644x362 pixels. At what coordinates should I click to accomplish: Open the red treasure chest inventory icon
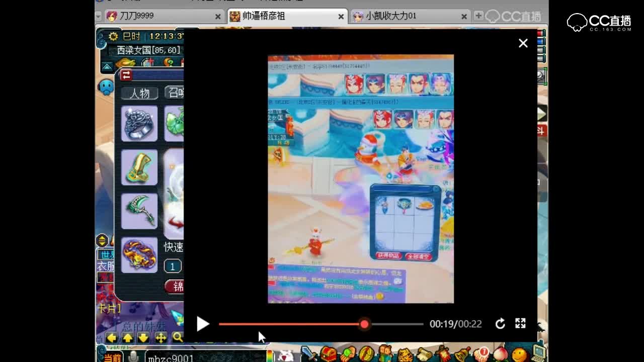(329, 354)
